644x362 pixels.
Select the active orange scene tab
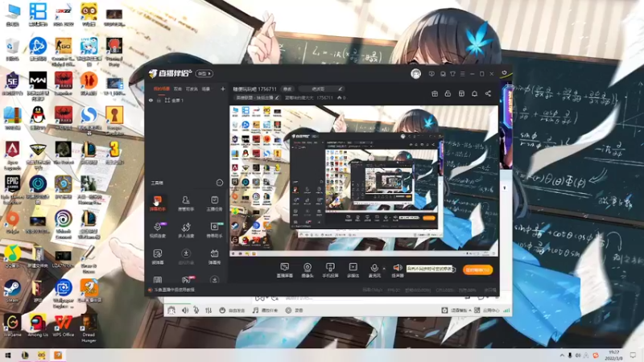(162, 88)
